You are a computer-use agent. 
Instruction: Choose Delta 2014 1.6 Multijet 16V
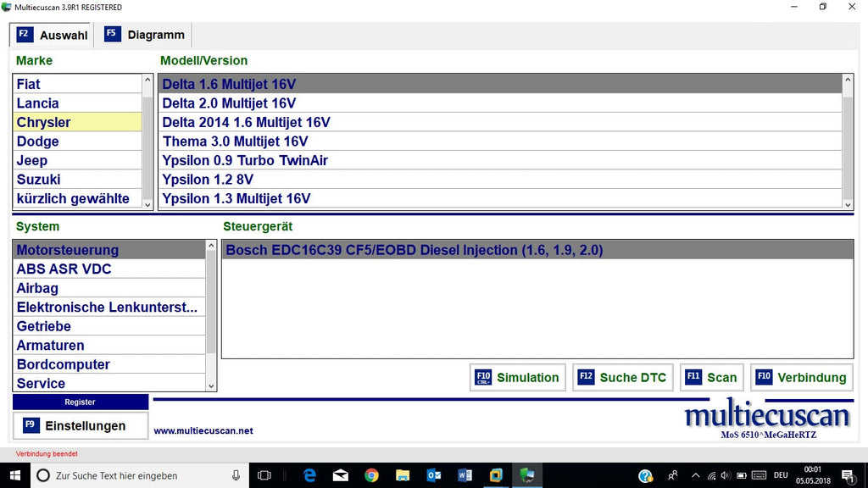500,122
